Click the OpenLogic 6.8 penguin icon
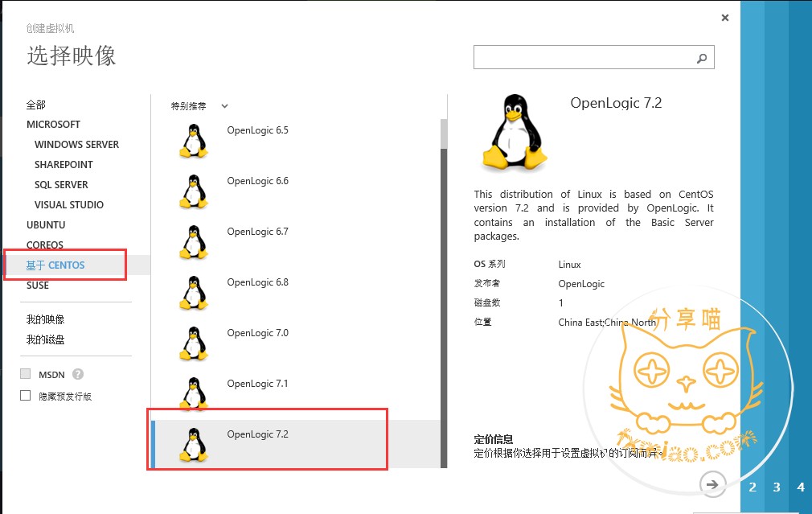 coord(194,294)
